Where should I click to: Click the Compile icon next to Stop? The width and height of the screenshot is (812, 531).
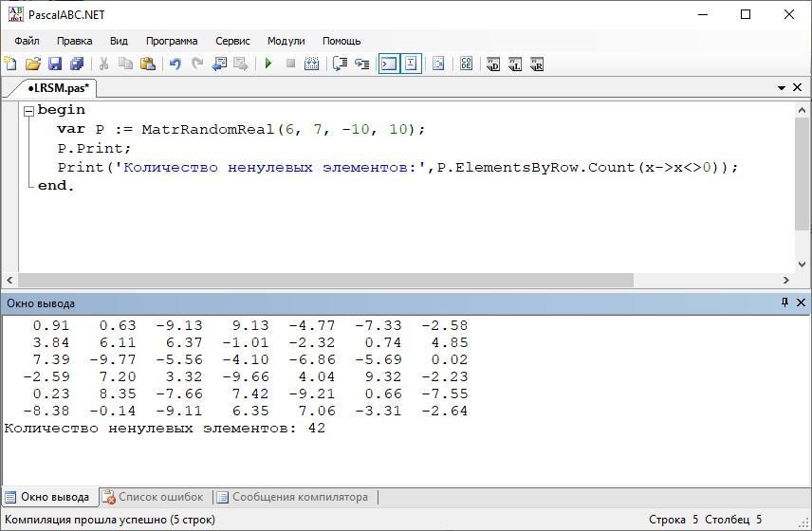tap(311, 64)
